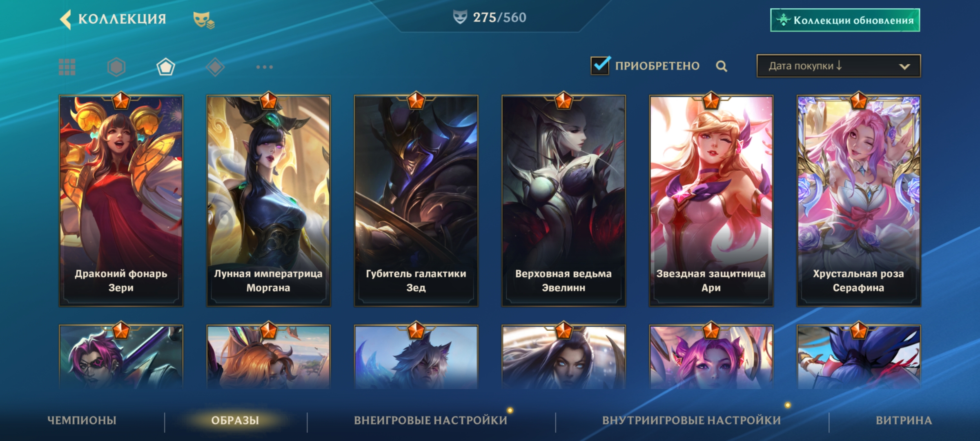This screenshot has height=441, width=980.
Task: Switch to the Внеигровые настройки tab
Action: (x=431, y=420)
